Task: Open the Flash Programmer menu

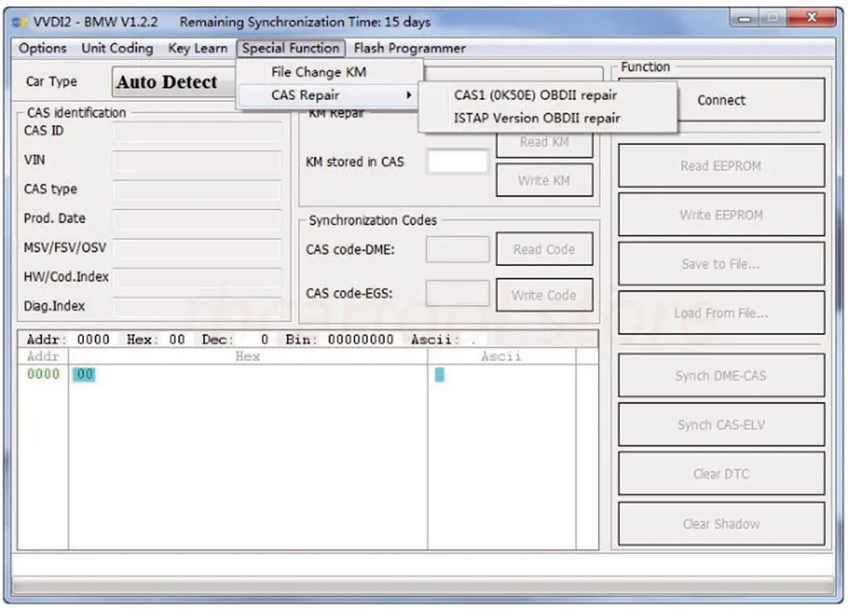Action: click(410, 48)
